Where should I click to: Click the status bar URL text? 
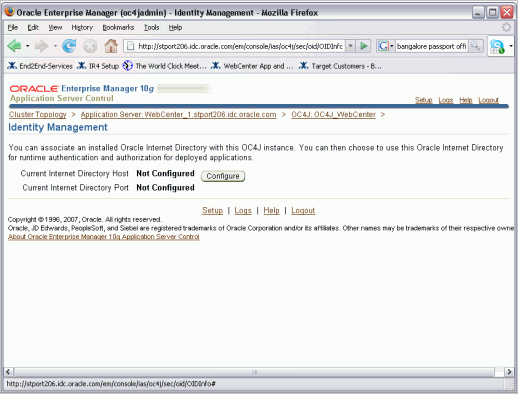111,384
